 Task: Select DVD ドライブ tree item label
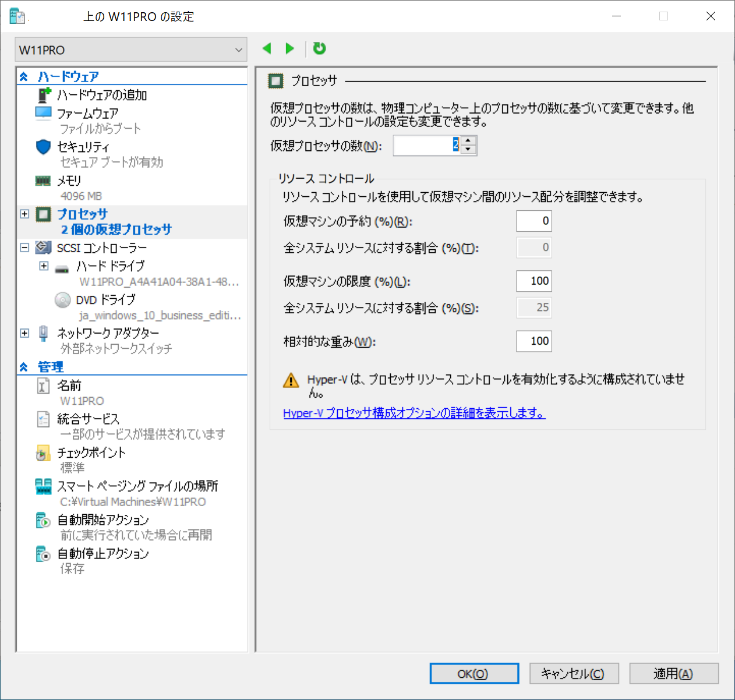click(x=105, y=299)
